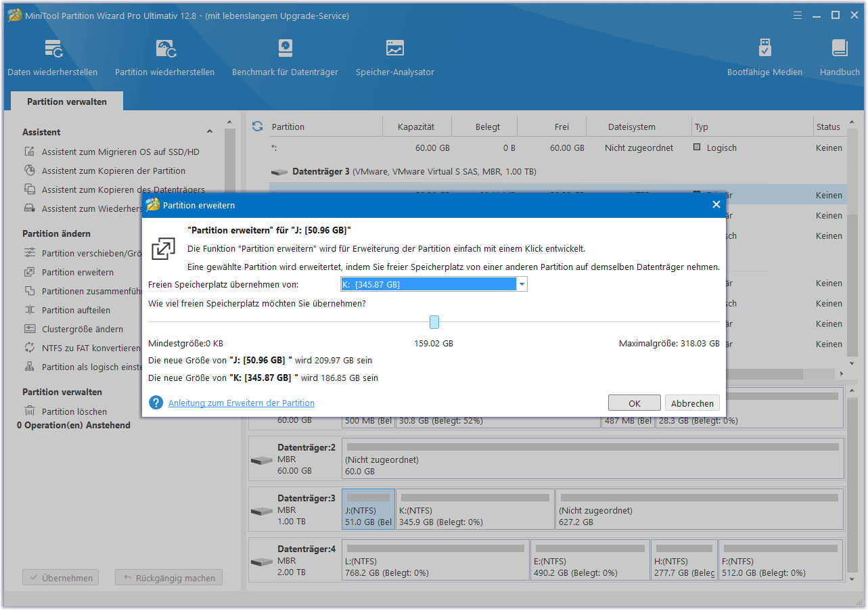This screenshot has height=611, width=868.
Task: Open Bootfähige Medien builder
Action: pyautogui.click(x=764, y=58)
